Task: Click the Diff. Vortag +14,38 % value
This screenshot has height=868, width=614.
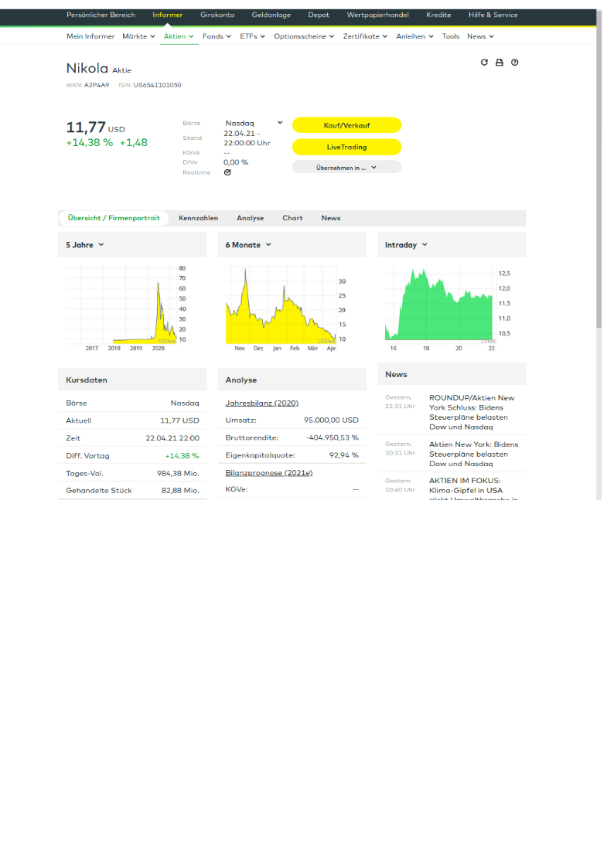Action: [182, 455]
